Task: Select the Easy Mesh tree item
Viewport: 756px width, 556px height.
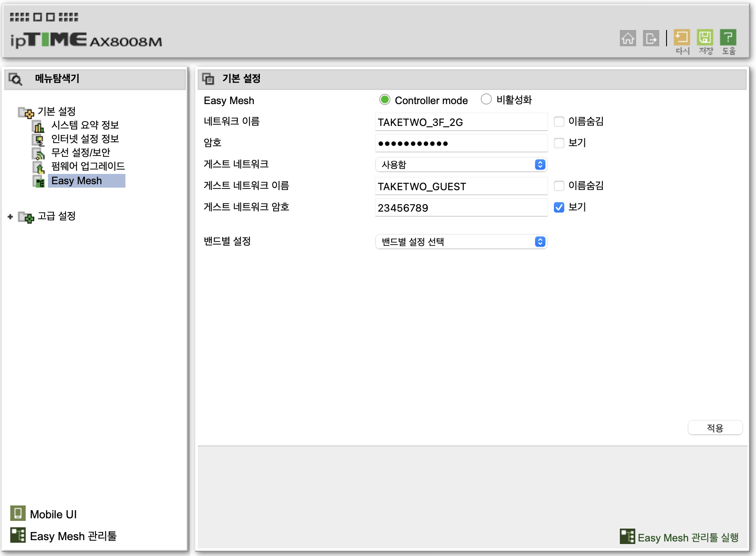Action: coord(86,181)
